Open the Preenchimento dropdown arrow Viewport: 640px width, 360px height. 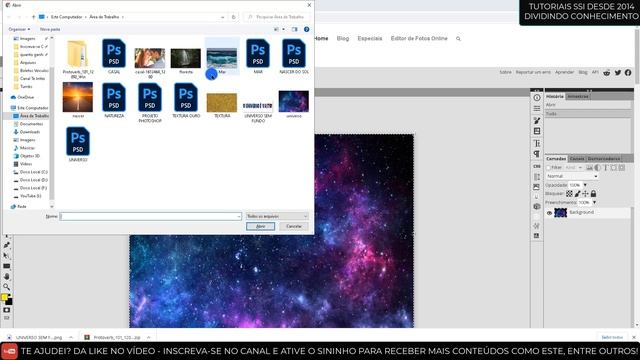(x=594, y=202)
